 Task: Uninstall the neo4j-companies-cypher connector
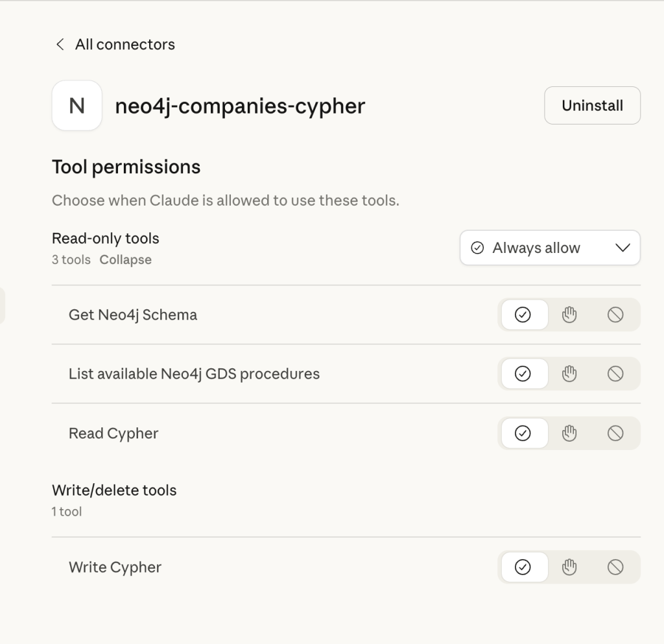pos(591,105)
